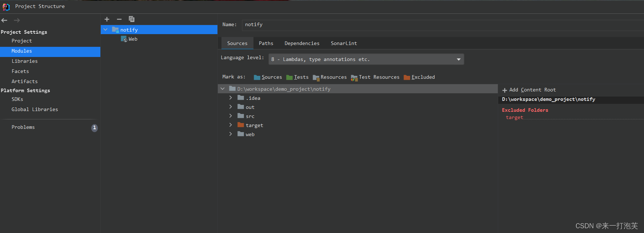This screenshot has width=644, height=233.
Task: Mark folder as Excluded
Action: coord(419,77)
